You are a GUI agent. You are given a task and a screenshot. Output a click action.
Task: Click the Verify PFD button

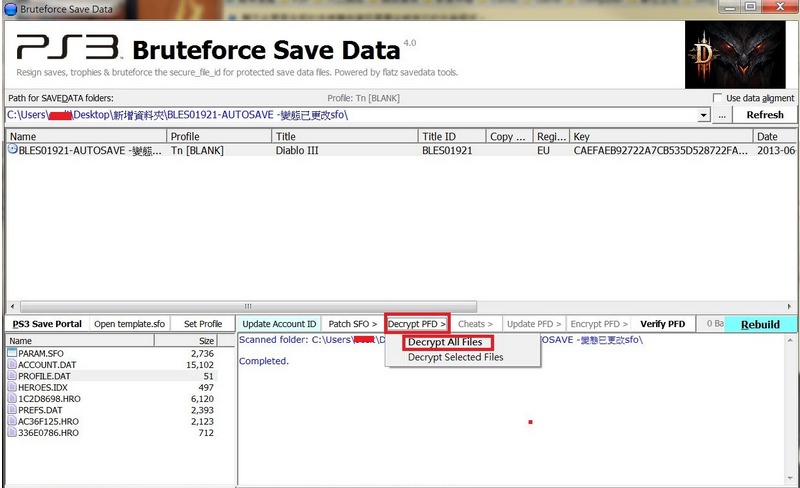662,324
